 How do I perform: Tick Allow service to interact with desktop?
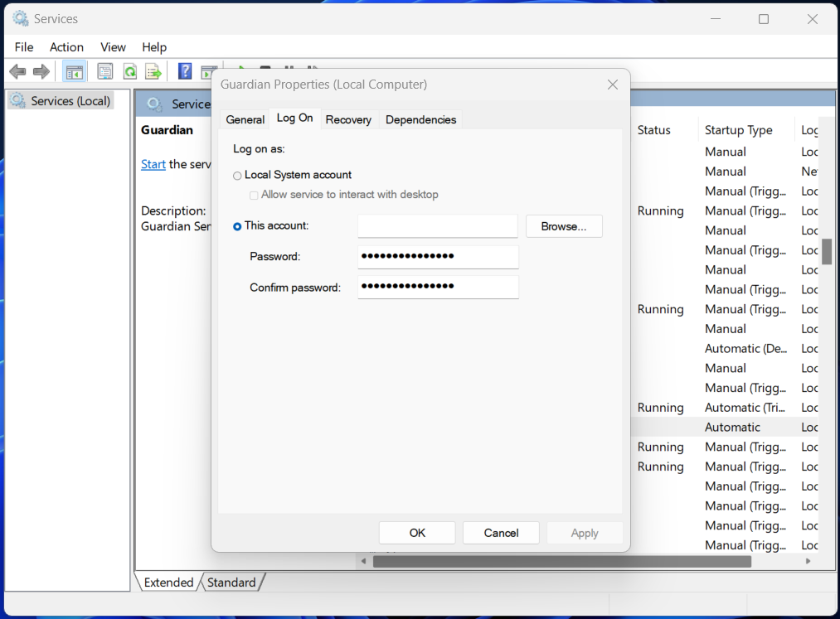[x=254, y=196]
